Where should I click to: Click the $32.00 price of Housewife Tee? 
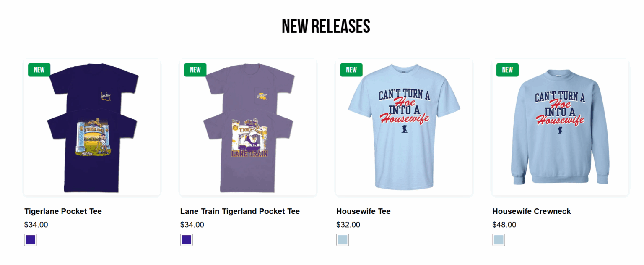tap(348, 225)
